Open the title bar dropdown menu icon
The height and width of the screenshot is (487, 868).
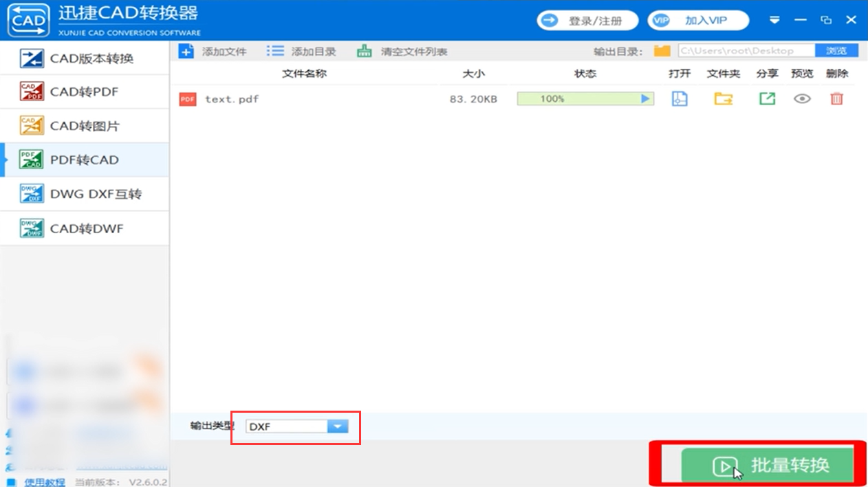click(774, 20)
